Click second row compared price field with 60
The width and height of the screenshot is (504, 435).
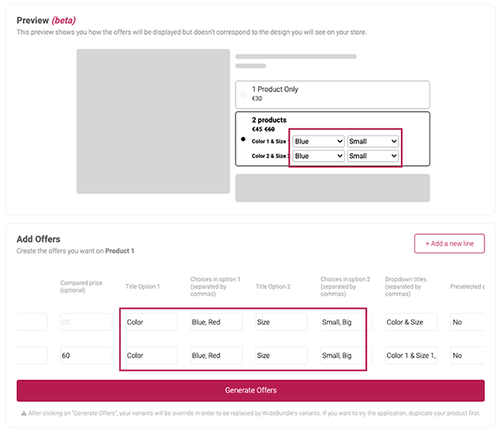(x=86, y=355)
